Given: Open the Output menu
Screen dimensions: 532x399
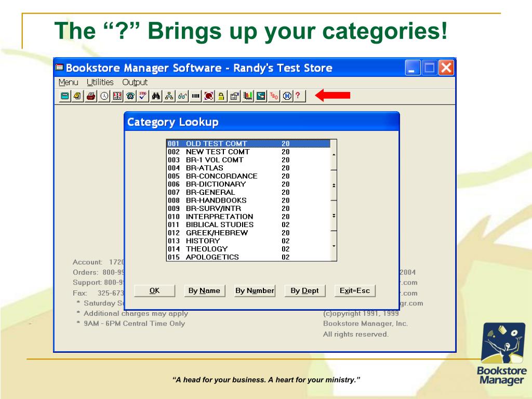Looking at the screenshot, I should [x=135, y=83].
